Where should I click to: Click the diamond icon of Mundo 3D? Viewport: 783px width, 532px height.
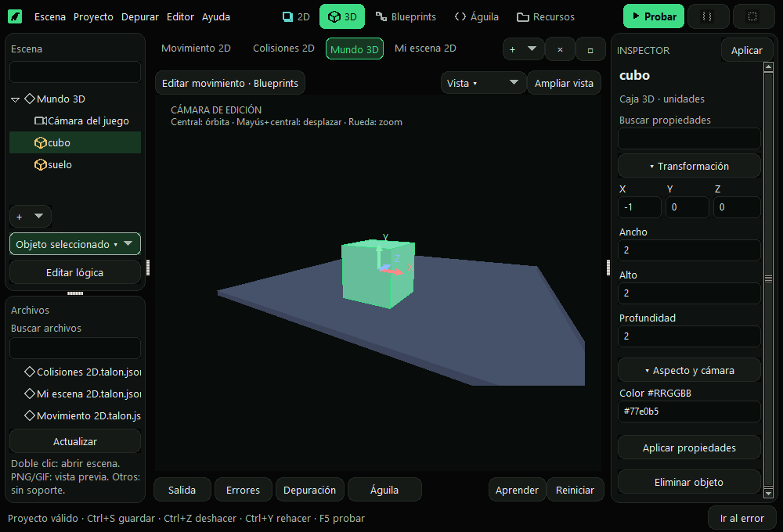coord(30,99)
